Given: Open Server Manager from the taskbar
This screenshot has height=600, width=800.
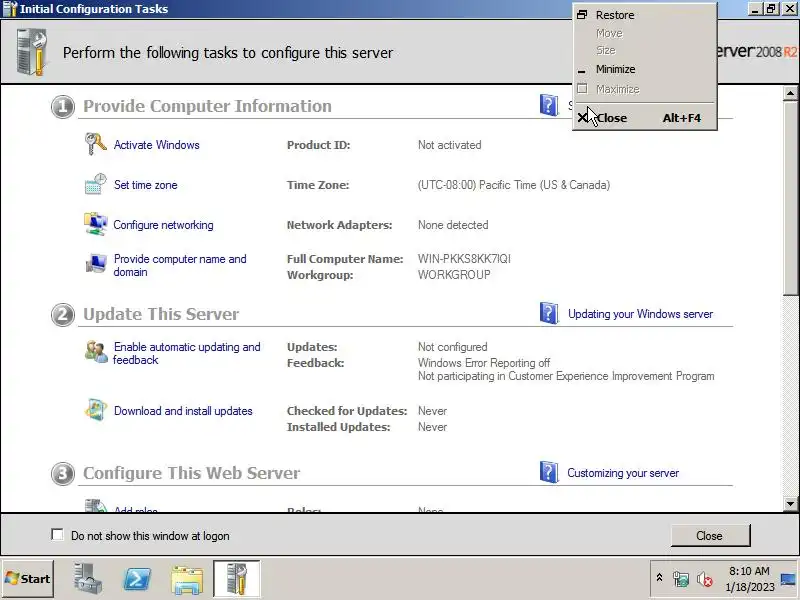Looking at the screenshot, I should tap(87, 579).
